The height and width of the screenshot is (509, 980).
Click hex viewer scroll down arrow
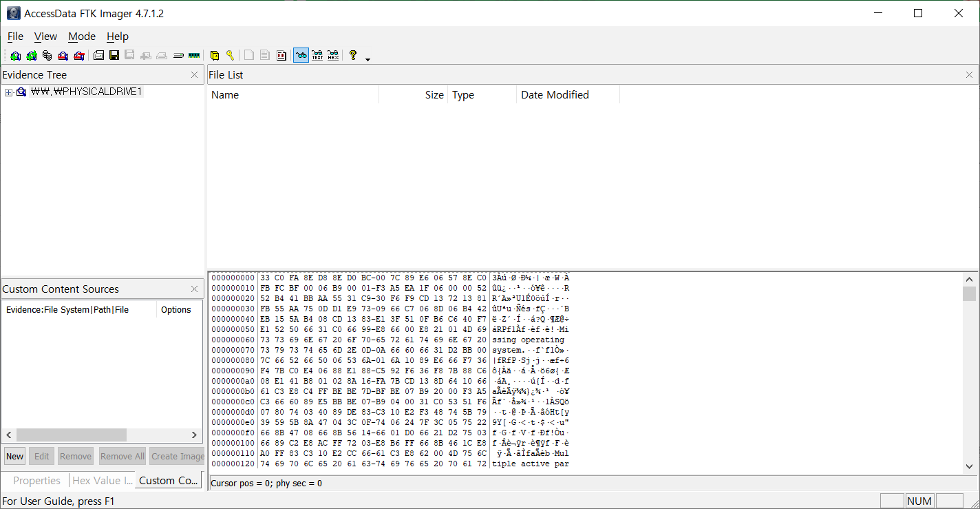(969, 466)
